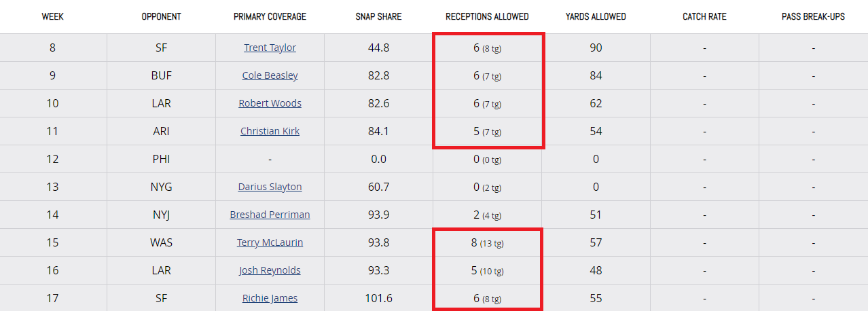Sort by Opponent column header
The width and height of the screenshot is (868, 311).
[161, 16]
